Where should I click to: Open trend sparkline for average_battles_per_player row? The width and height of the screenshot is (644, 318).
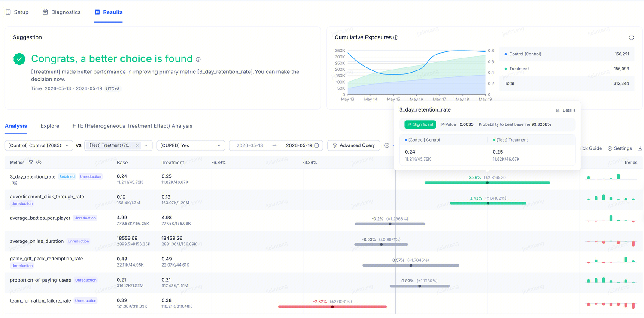coord(611,218)
